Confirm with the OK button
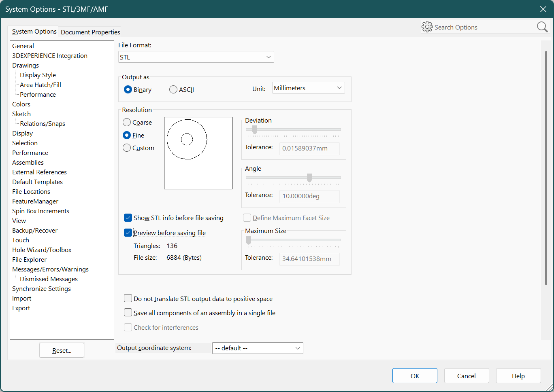Image resolution: width=554 pixels, height=392 pixels. (415, 376)
